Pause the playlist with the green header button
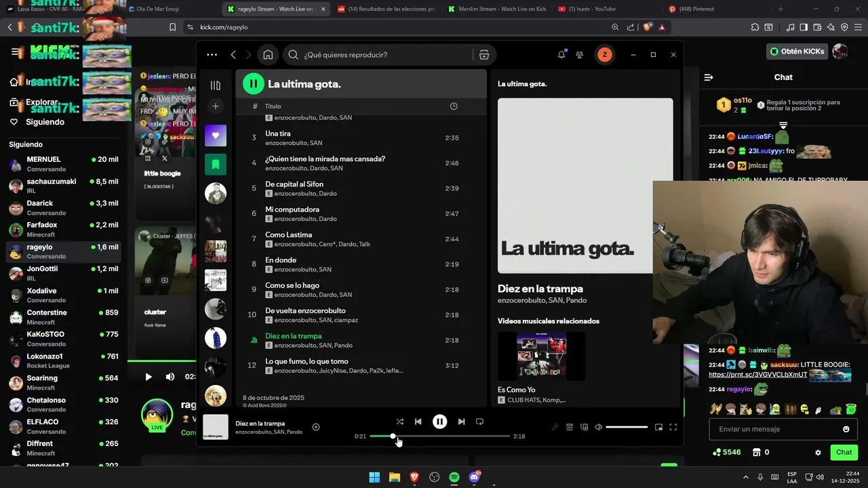 click(x=253, y=84)
